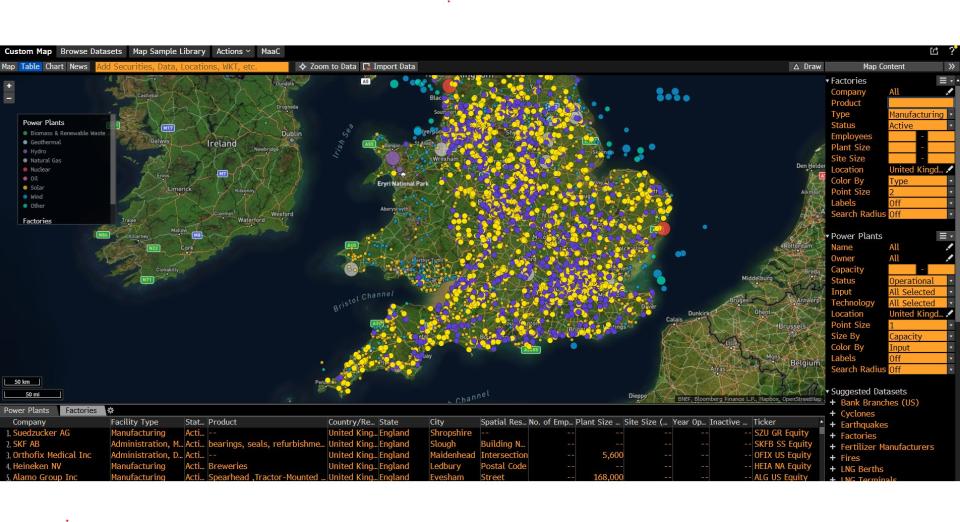Image resolution: width=960 pixels, height=522 pixels.
Task: Open the Actions menu
Action: tap(233, 51)
